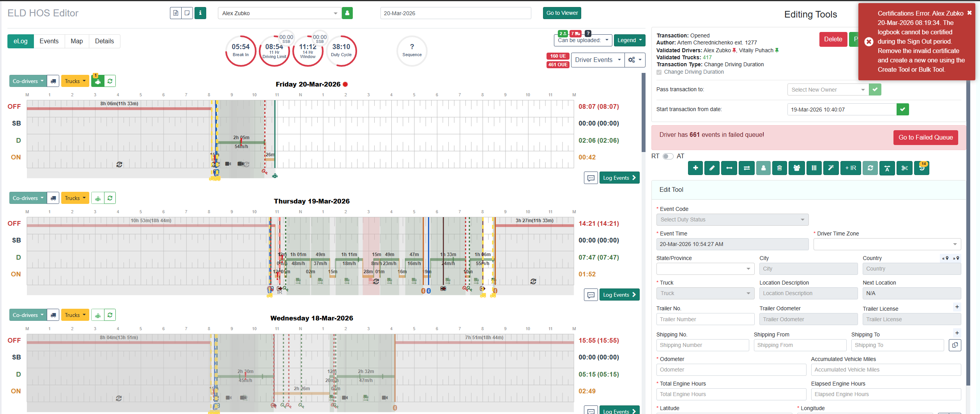Select the pencil Edit tool icon
Viewport: 980px width, 414px height.
712,168
